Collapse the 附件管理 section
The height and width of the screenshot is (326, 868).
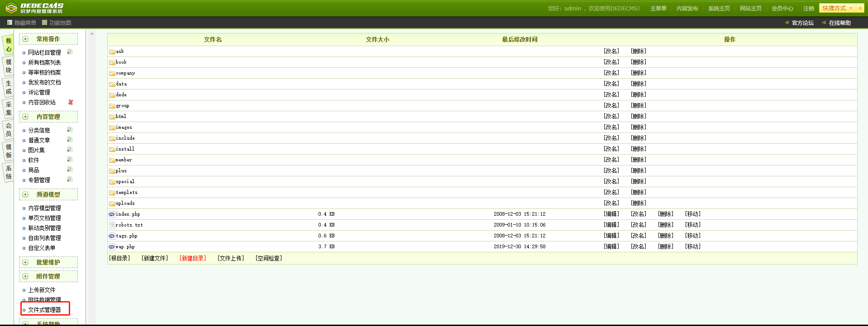(26, 276)
